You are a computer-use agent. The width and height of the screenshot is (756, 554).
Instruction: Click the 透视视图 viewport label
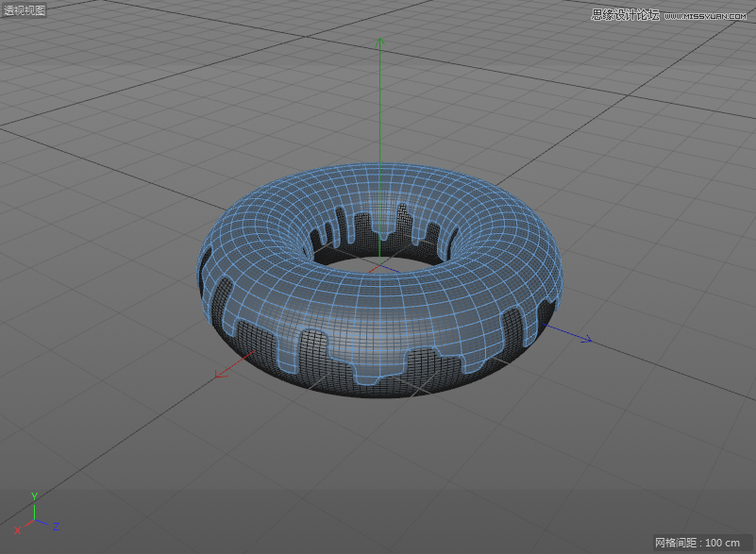pyautogui.click(x=25, y=10)
